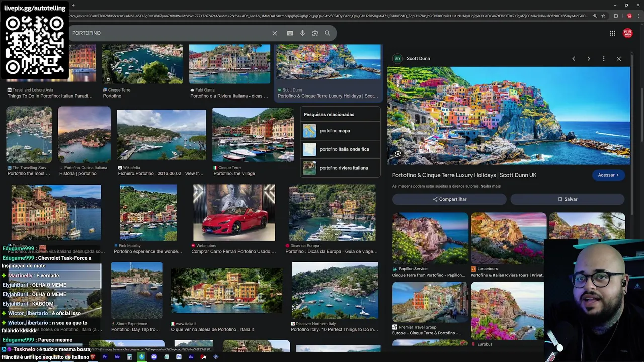This screenshot has width=644, height=362.
Task: Click the browser profile icon in toolbar
Action: click(629, 16)
